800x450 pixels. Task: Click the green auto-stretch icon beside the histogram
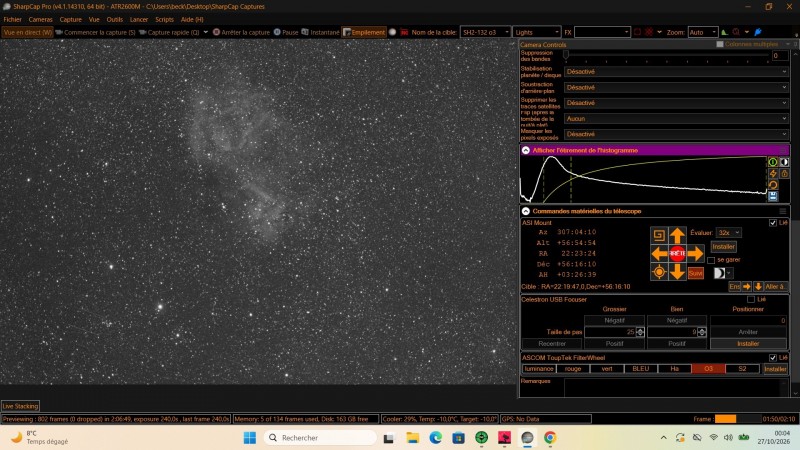coord(773,162)
